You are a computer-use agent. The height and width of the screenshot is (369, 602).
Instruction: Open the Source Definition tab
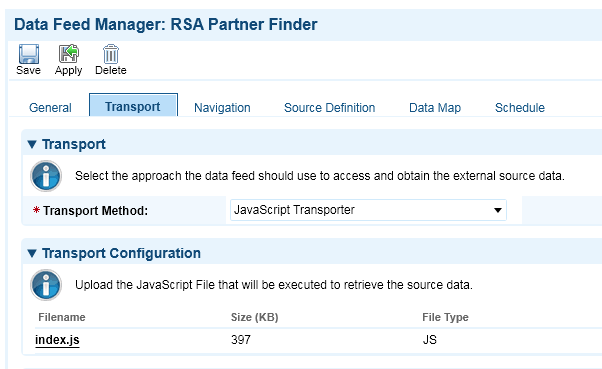(x=329, y=108)
